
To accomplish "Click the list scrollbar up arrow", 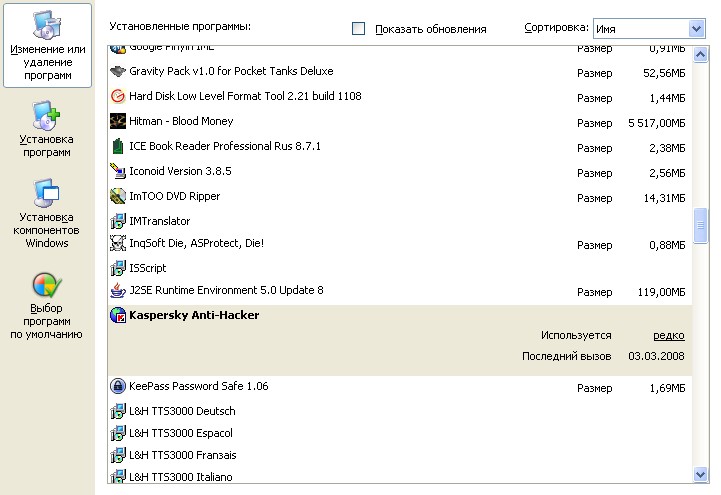I will (700, 55).
